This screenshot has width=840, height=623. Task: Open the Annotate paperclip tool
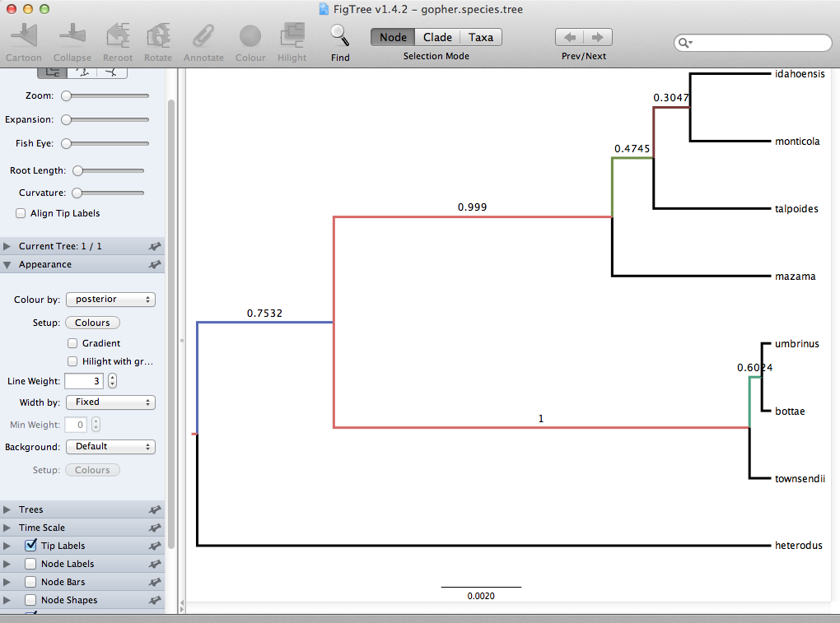[203, 36]
